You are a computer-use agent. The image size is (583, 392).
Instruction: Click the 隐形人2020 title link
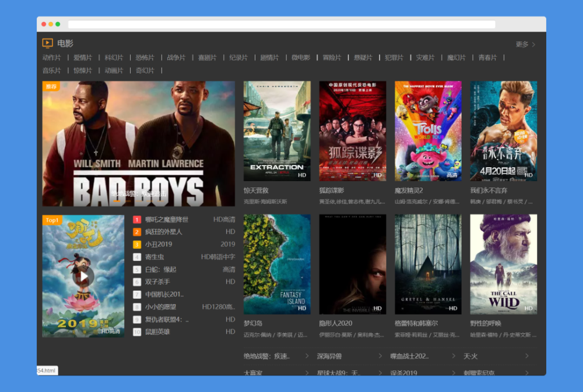(x=336, y=323)
